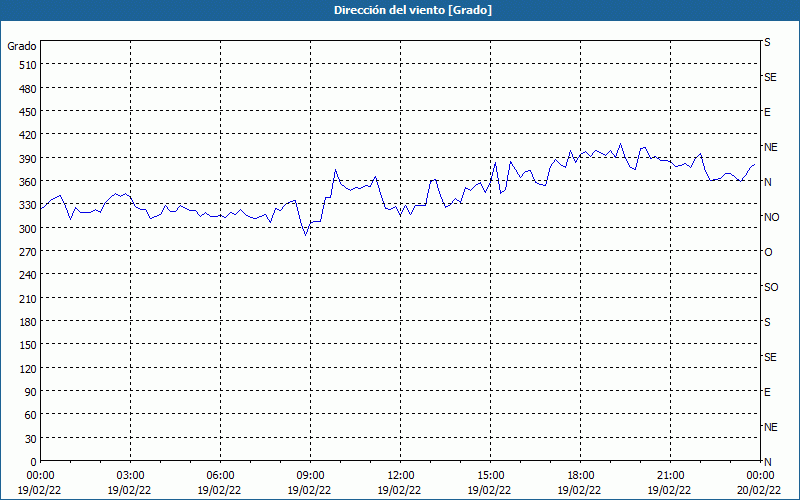Click the 0 origin label on the y-axis
800x500 pixels.
(34, 462)
